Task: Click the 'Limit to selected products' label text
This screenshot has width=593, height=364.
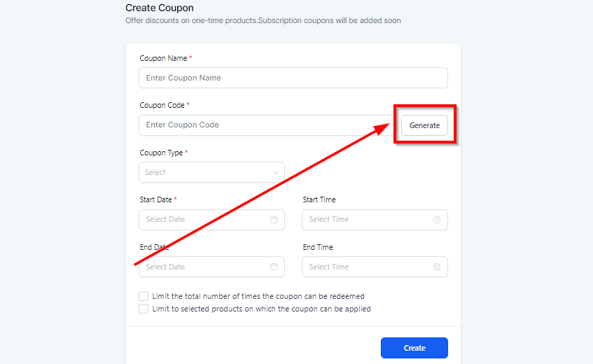Action: (x=261, y=309)
